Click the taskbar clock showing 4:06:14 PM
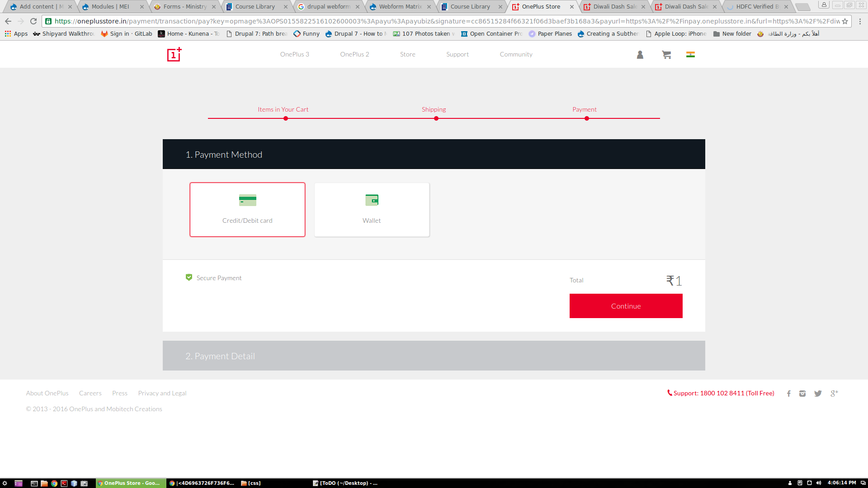 (x=841, y=483)
